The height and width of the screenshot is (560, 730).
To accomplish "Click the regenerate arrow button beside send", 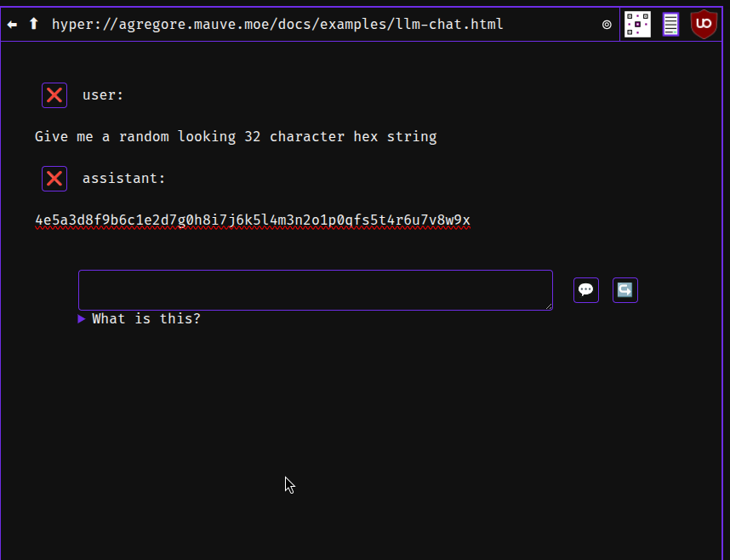I will 625,290.
